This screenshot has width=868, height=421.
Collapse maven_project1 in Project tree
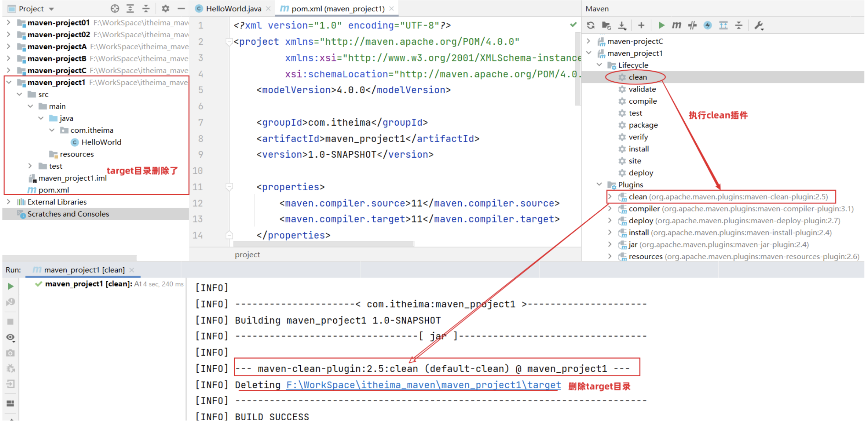pos(9,82)
